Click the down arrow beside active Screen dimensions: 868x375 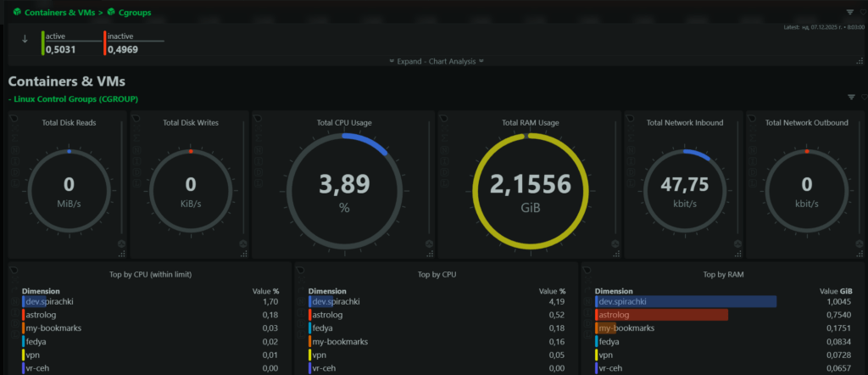(25, 38)
